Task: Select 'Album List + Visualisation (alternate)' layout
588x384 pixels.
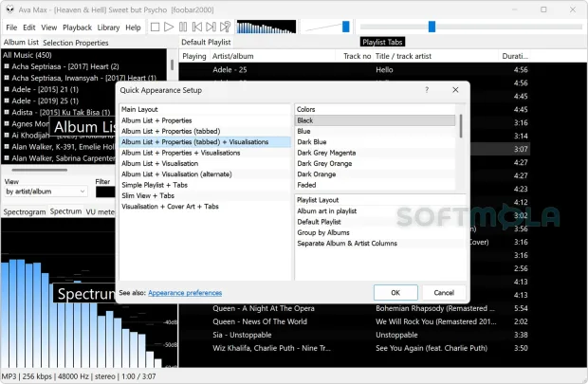Action: (x=205, y=174)
